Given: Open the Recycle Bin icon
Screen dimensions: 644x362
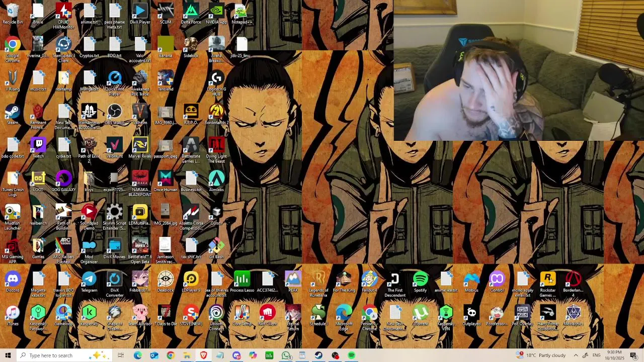Looking at the screenshot, I should 13,14.
